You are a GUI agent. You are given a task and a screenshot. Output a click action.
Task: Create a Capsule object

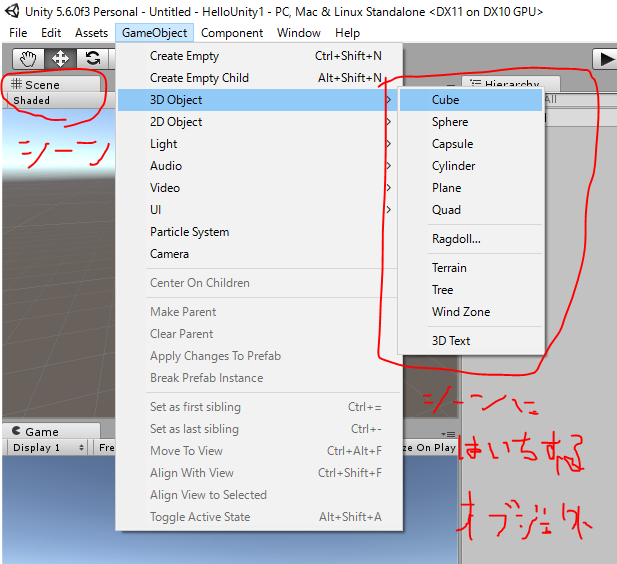click(x=471, y=144)
